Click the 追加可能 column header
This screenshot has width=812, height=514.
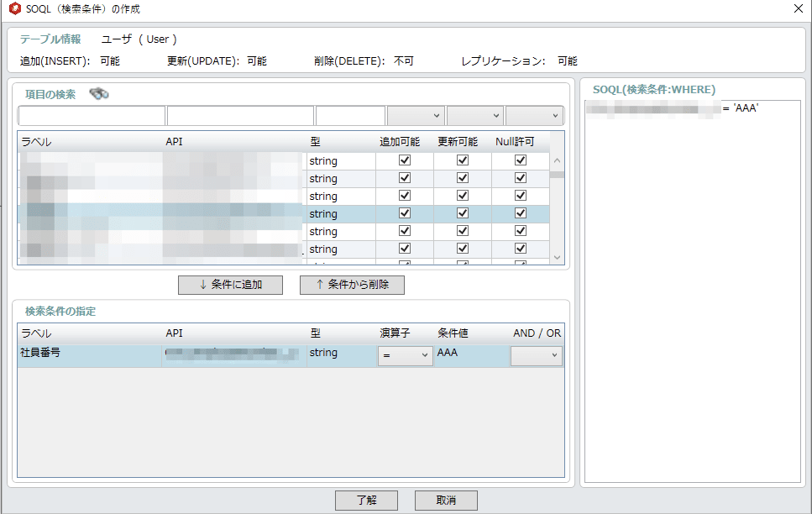click(400, 141)
